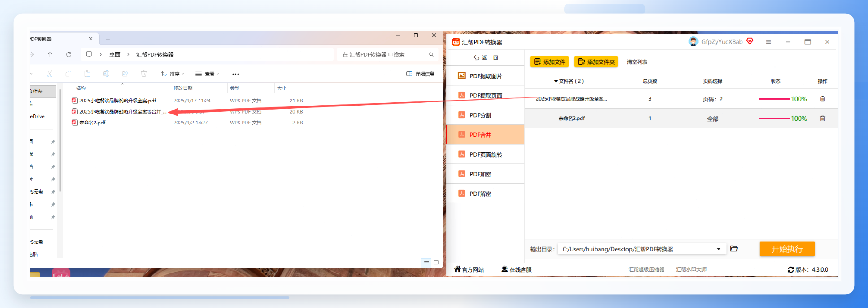Screen dimensions: 868x308
Task: Click the rename icon in Explorer toolbar
Action: 106,74
